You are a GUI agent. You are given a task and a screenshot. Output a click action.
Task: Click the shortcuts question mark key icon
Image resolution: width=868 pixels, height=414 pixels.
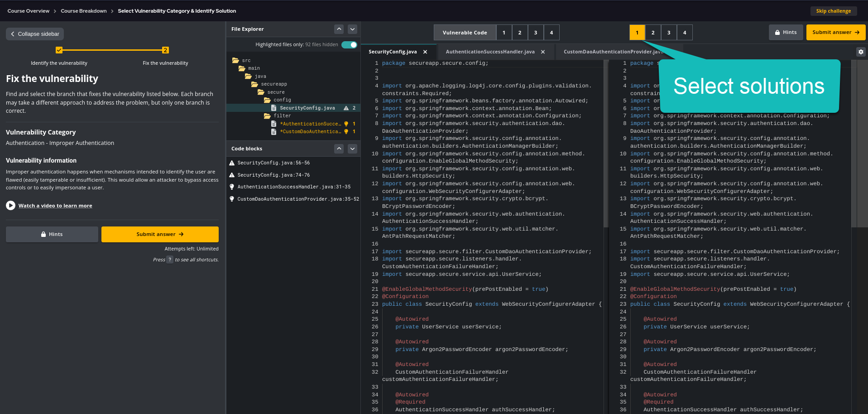point(170,260)
